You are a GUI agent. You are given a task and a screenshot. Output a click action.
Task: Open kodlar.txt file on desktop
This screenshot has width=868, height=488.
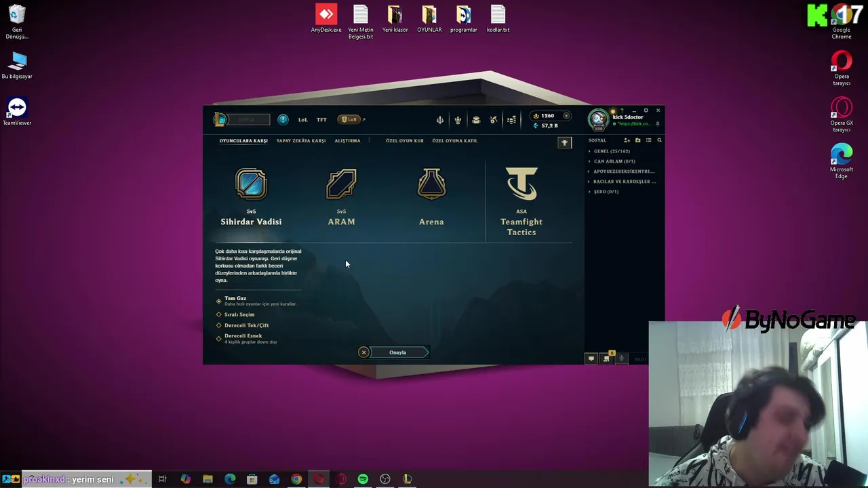click(x=498, y=19)
